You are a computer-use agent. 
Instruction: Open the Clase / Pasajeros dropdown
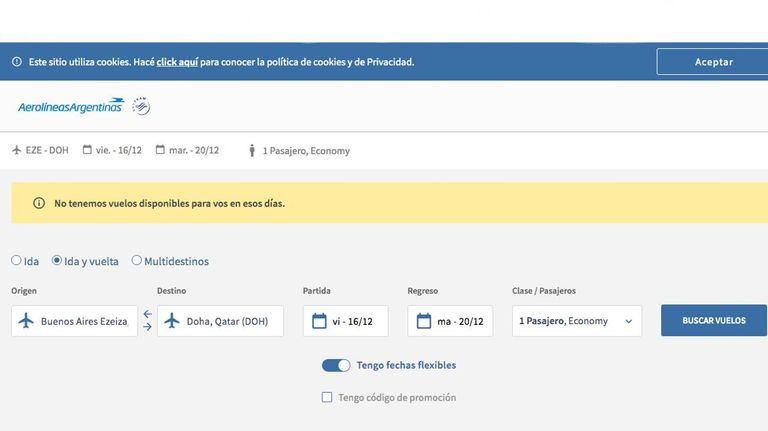coord(577,321)
